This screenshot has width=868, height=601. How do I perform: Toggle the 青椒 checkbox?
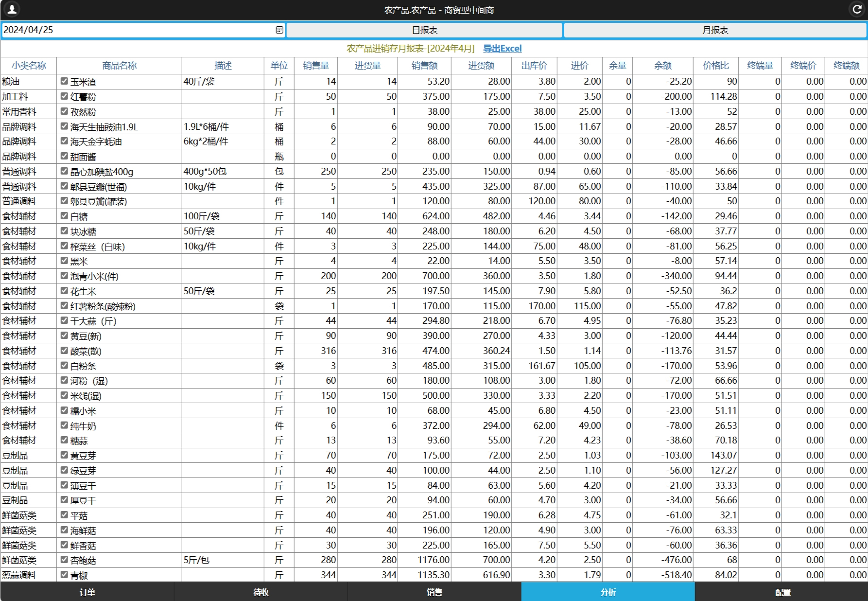click(x=64, y=575)
